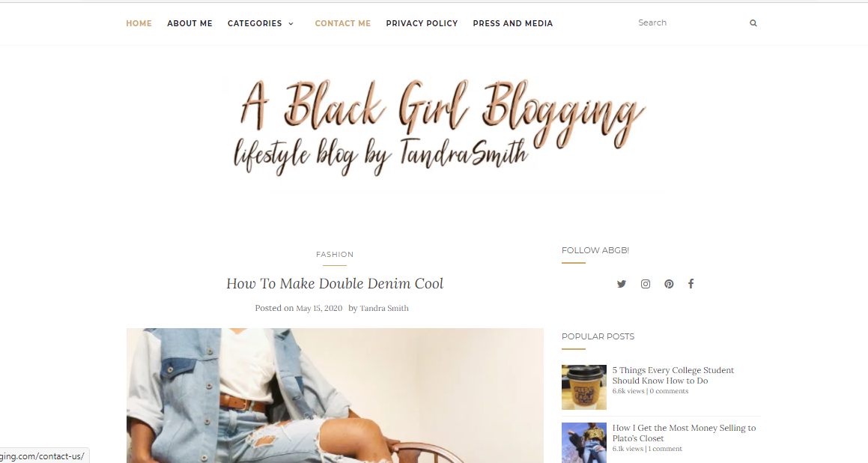Image resolution: width=868 pixels, height=463 pixels.
Task: Go to the Home menu item
Action: tap(139, 23)
